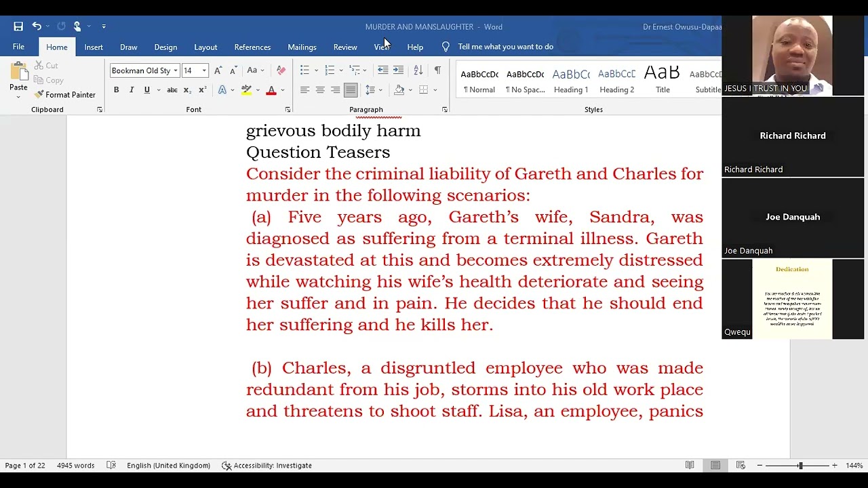Increase paragraph indent

[x=398, y=70]
